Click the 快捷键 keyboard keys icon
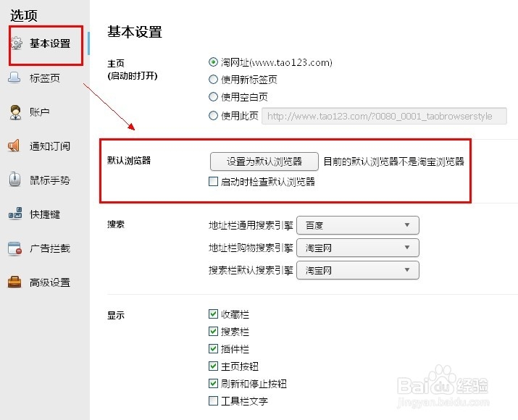Screen dimensions: 518x420 pos(15,214)
